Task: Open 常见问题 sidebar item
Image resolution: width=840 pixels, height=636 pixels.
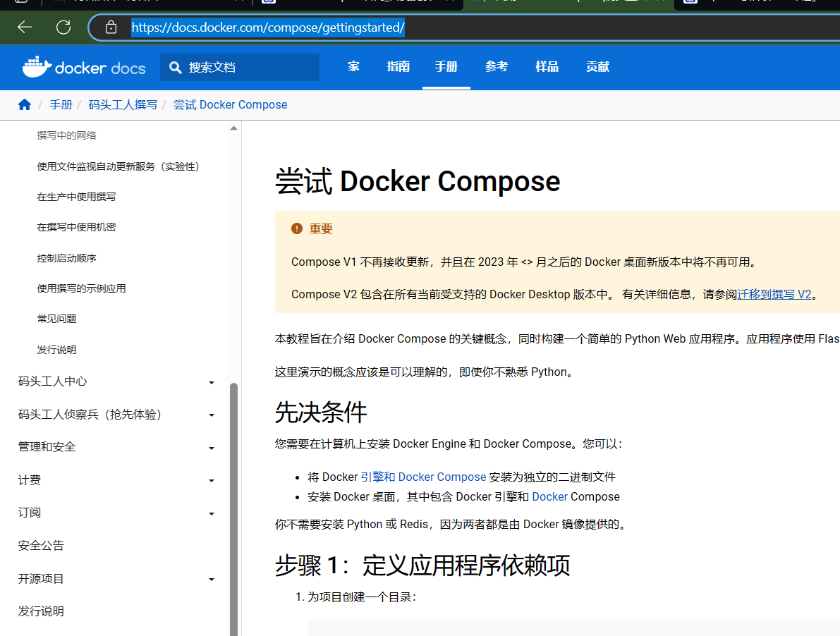Action: (57, 319)
